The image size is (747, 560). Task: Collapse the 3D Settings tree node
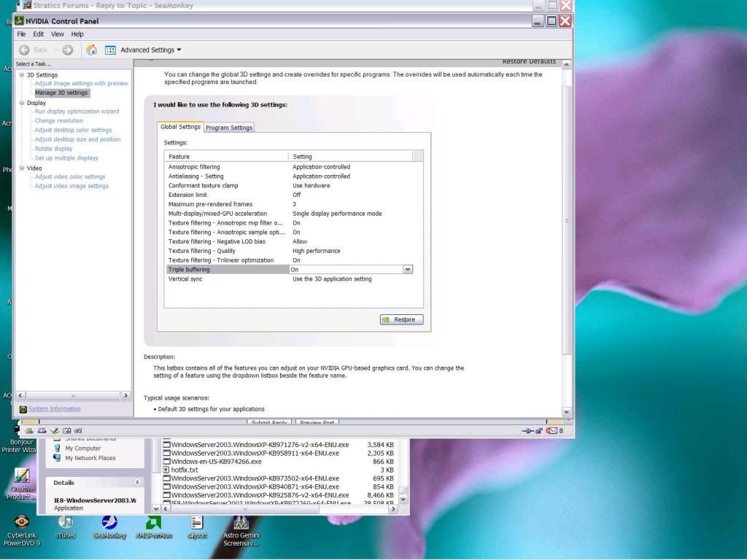click(22, 75)
